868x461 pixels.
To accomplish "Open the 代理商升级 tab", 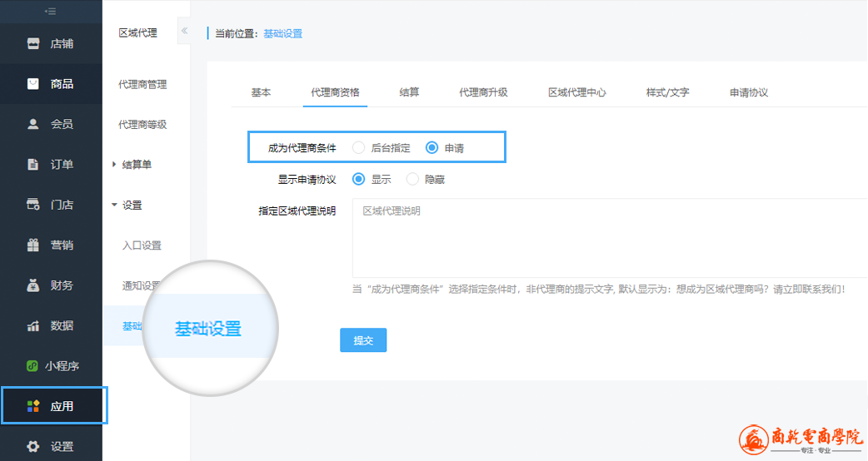I will [483, 92].
